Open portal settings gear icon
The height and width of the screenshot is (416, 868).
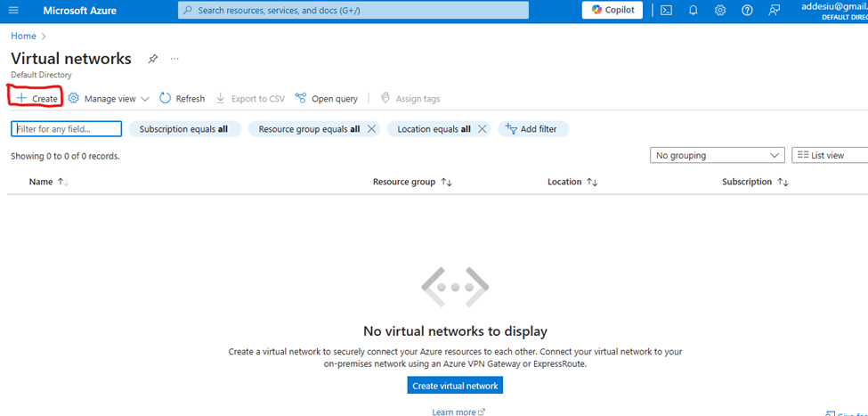click(x=720, y=11)
